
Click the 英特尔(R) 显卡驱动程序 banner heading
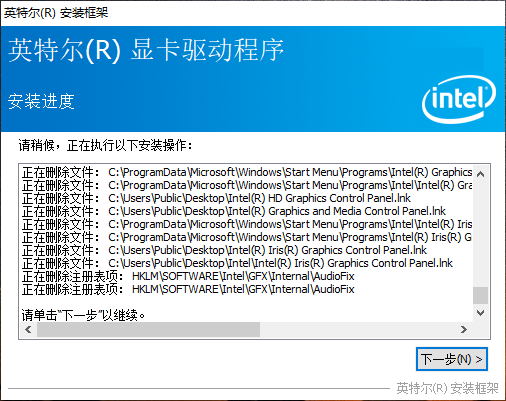[146, 50]
